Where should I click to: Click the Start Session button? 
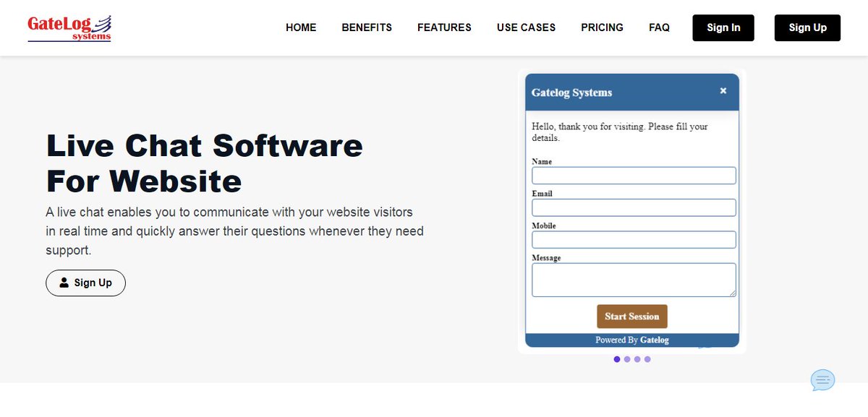tap(631, 316)
